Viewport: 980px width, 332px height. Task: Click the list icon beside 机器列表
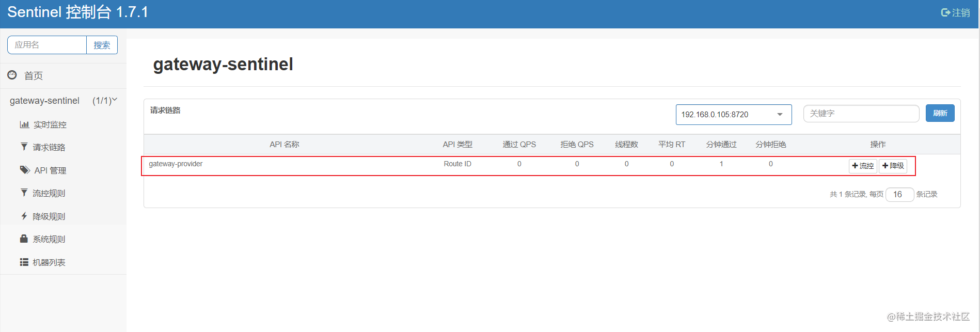click(x=24, y=262)
